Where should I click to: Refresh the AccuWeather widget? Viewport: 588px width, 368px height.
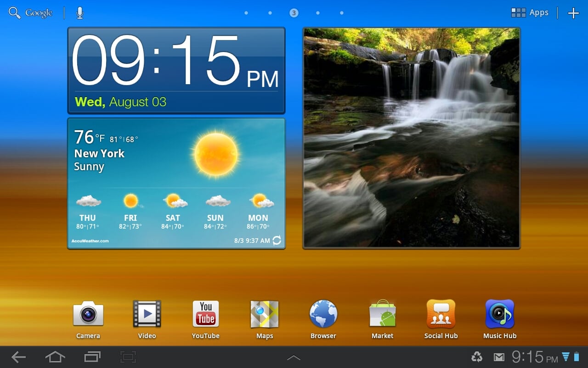click(x=277, y=240)
